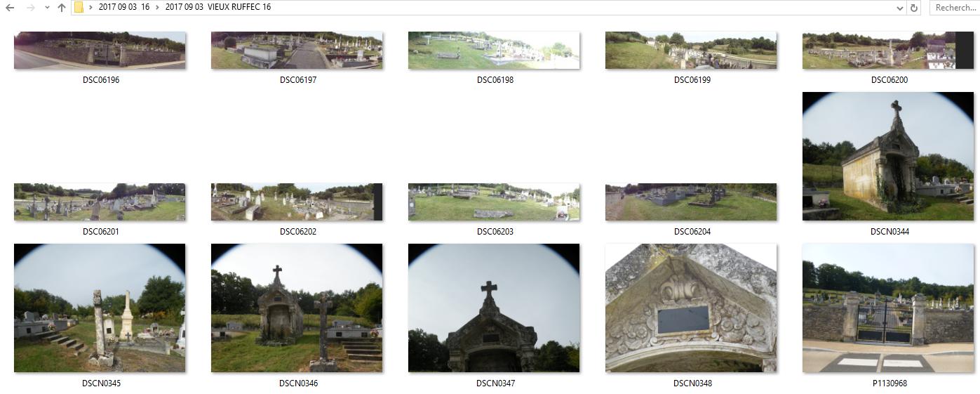Select DSC06199 panorama thumbnail
Image resolution: width=980 pixels, height=394 pixels.
click(x=691, y=50)
